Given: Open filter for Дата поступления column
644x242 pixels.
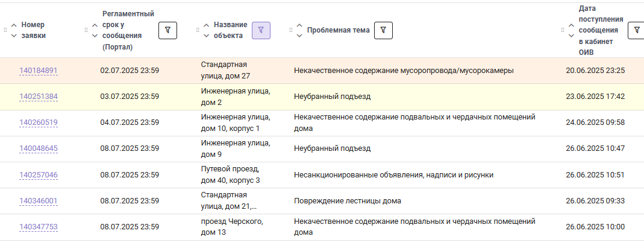Looking at the screenshot, I should tap(636, 30).
